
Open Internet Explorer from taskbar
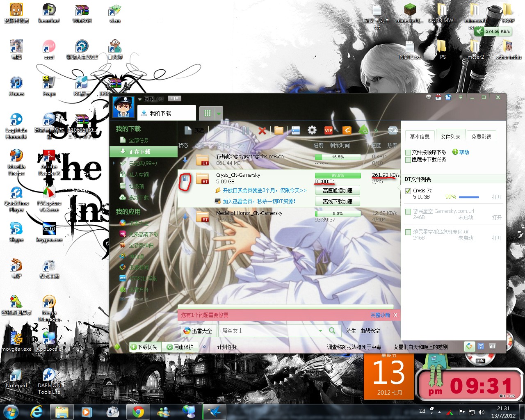click(x=37, y=411)
